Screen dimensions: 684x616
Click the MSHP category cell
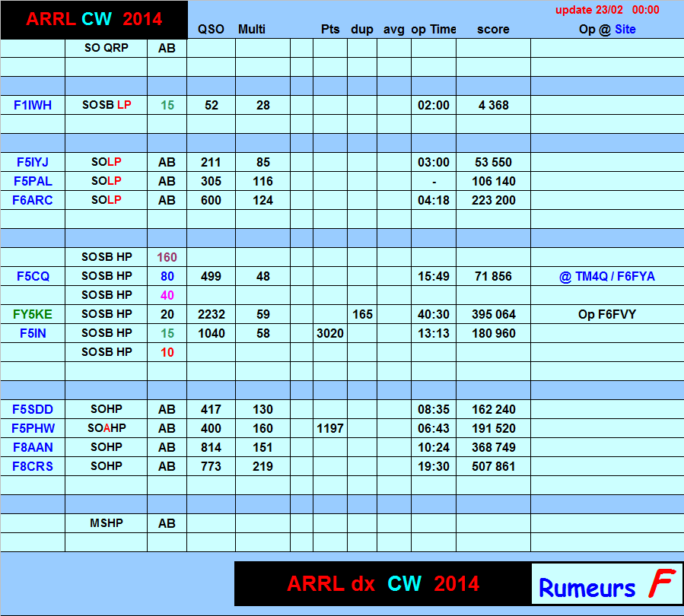pos(107,523)
